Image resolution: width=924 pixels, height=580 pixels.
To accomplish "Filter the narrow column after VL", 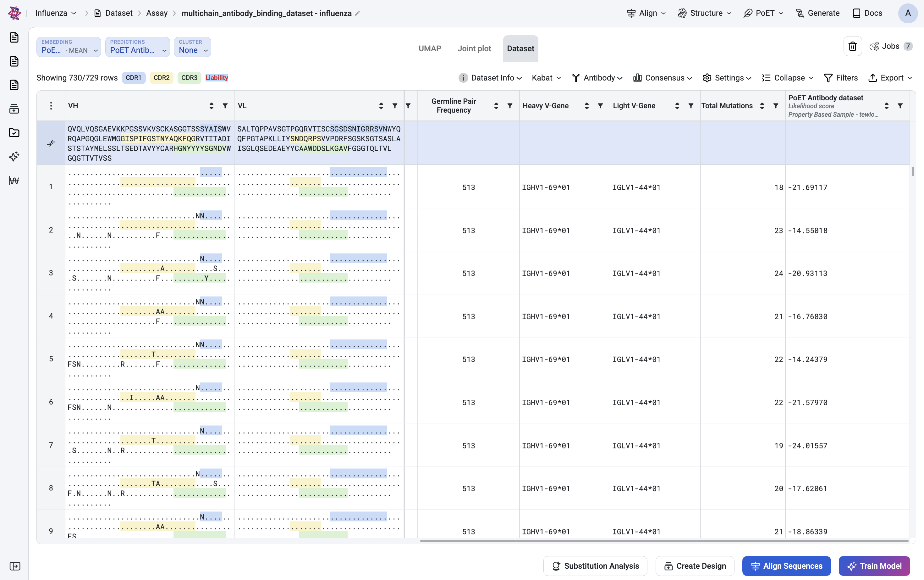I will tap(408, 106).
